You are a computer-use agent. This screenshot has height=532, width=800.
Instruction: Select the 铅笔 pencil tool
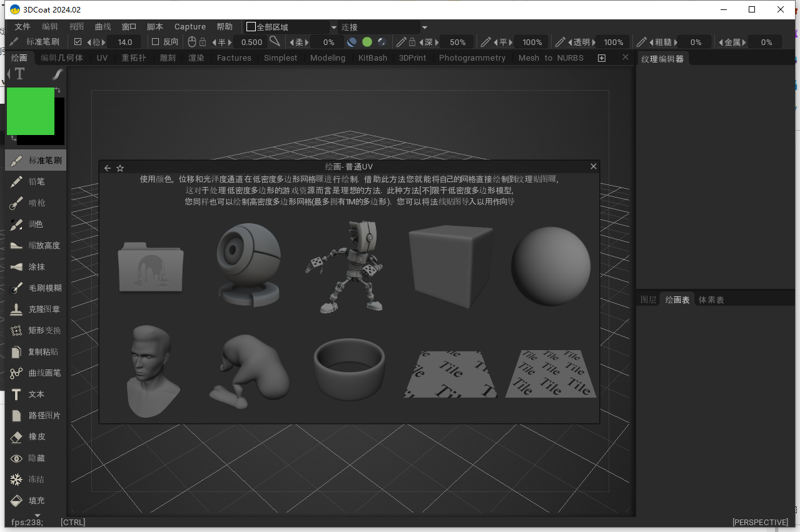(x=36, y=181)
